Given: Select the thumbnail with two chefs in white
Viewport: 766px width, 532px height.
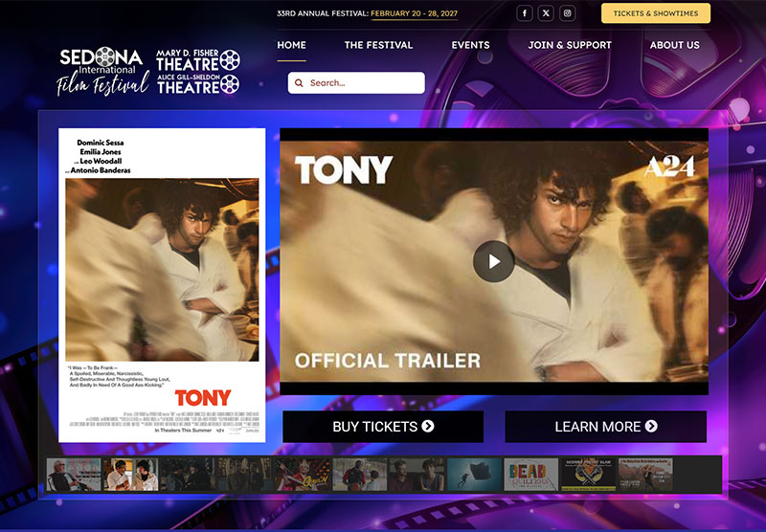Looking at the screenshot, I should click(x=130, y=475).
